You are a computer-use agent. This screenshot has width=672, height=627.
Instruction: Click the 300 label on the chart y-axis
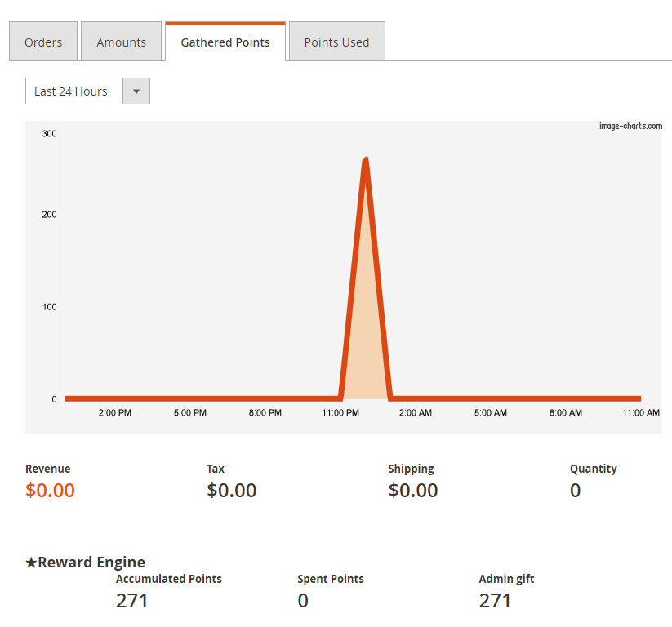point(49,134)
